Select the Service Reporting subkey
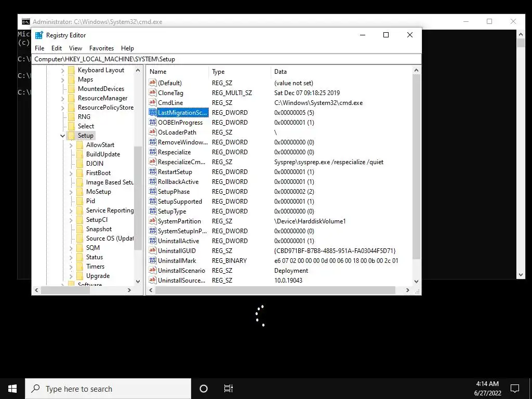Screen dimensions: 532x399 tap(110, 210)
